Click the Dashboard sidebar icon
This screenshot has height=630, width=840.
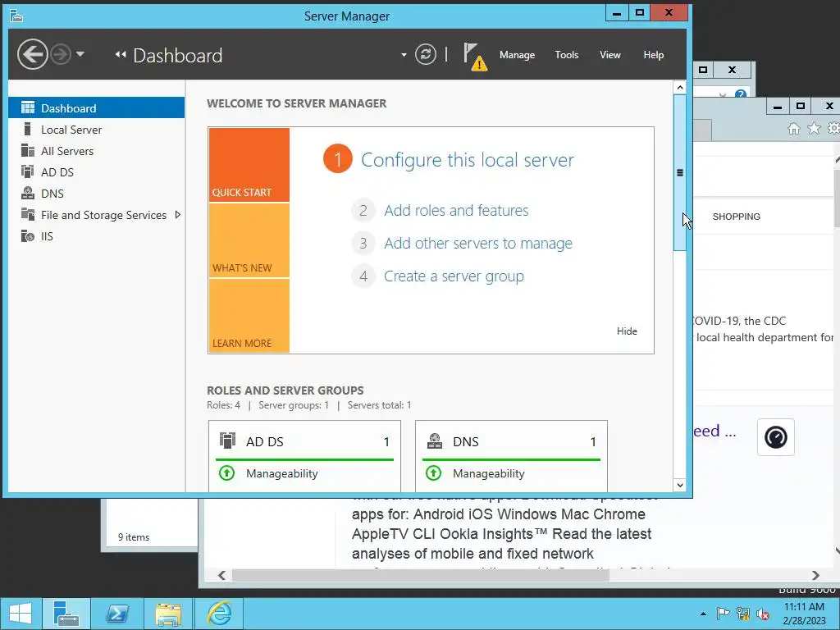[x=27, y=107]
